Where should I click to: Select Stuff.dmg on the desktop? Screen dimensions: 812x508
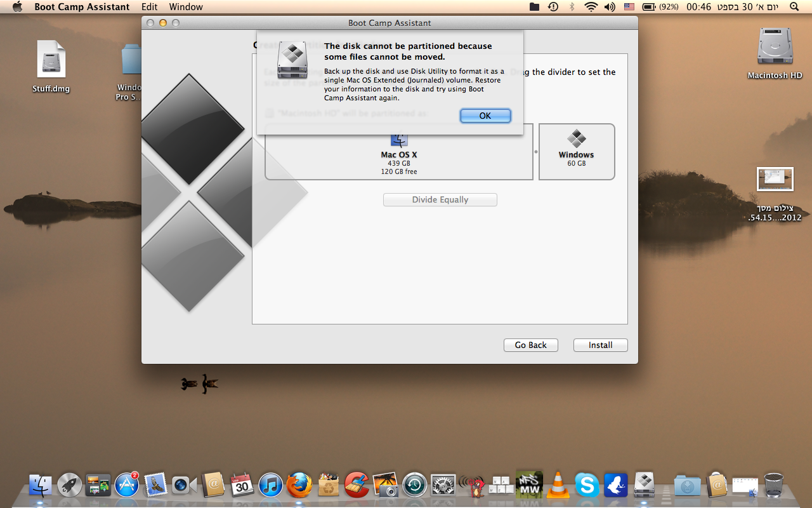[51, 67]
